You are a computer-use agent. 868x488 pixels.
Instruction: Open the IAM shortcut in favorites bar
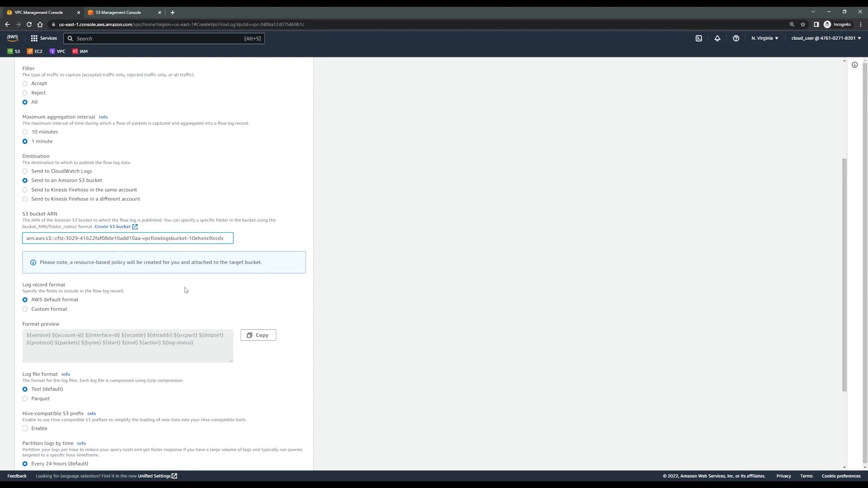(80, 52)
